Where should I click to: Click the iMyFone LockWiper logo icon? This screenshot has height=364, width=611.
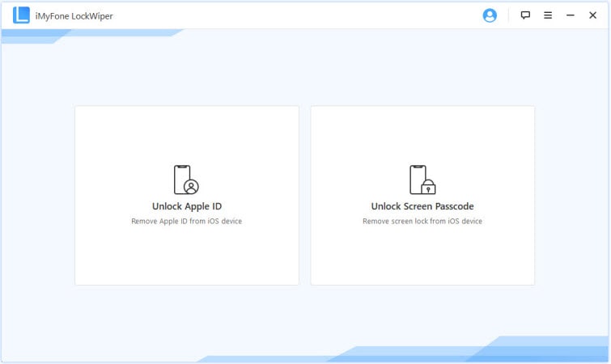[21, 15]
